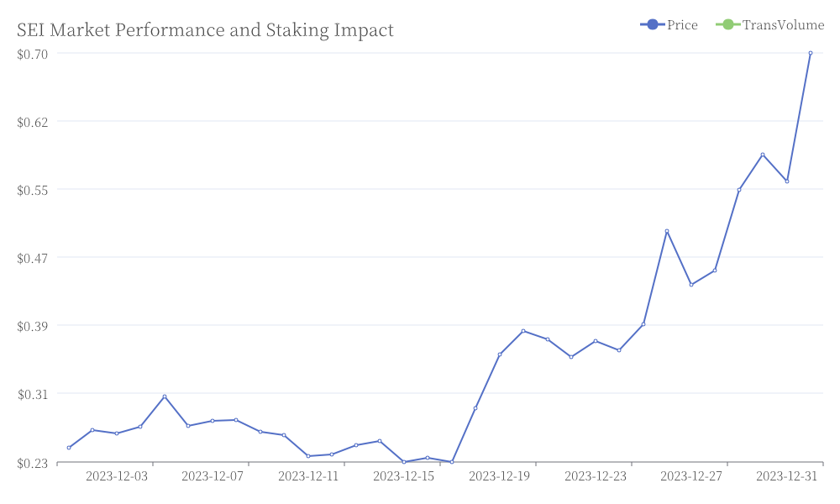Click the 2023-12-03 x-axis label
This screenshot has width=840, height=504.
click(117, 476)
